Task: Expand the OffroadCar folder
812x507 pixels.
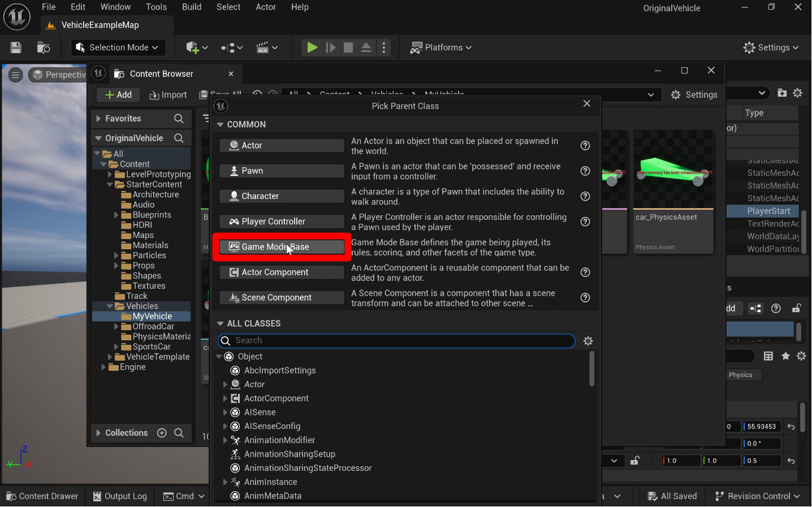Action: [116, 327]
